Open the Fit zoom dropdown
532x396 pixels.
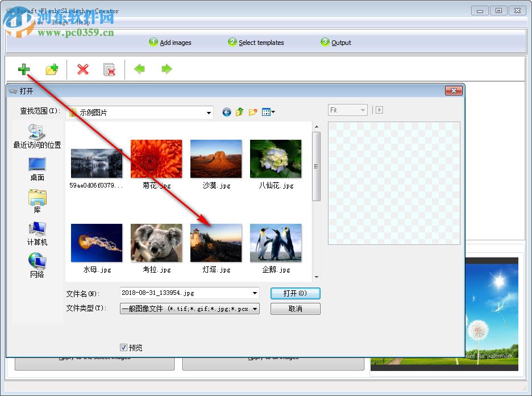(361, 110)
